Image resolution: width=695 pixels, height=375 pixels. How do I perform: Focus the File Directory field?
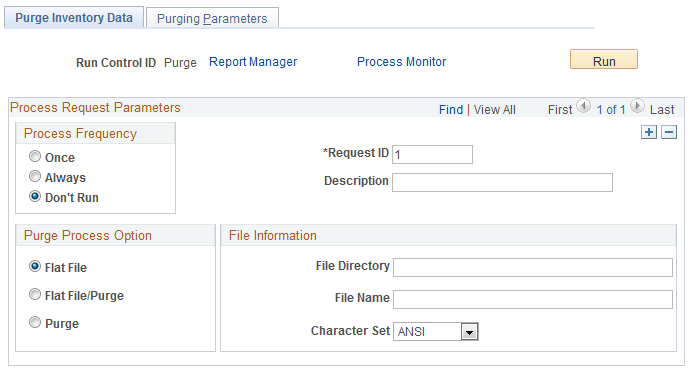click(533, 267)
